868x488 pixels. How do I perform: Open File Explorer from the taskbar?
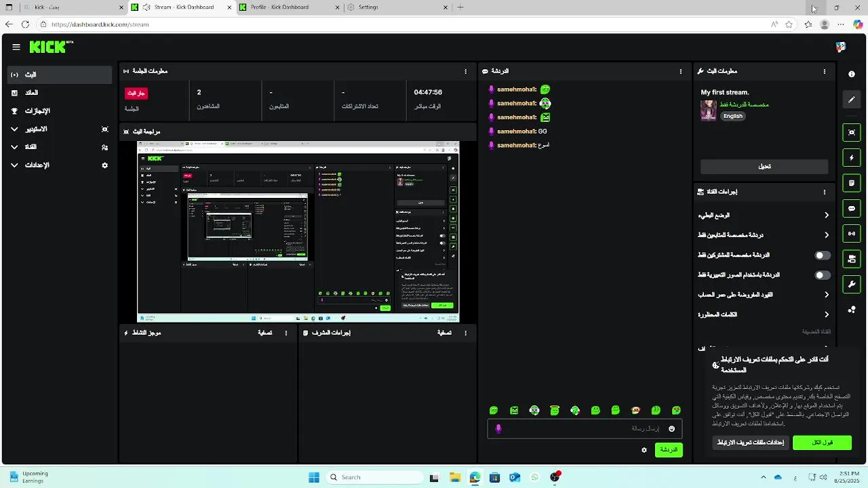[454, 477]
